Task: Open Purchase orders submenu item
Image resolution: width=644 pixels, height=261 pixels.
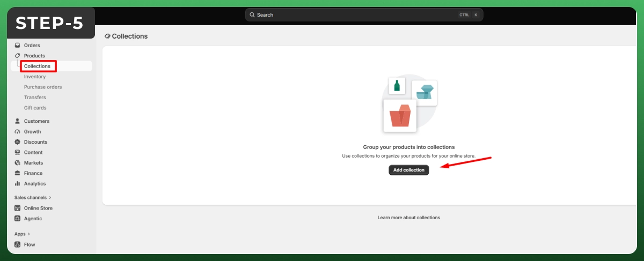Action: point(43,87)
